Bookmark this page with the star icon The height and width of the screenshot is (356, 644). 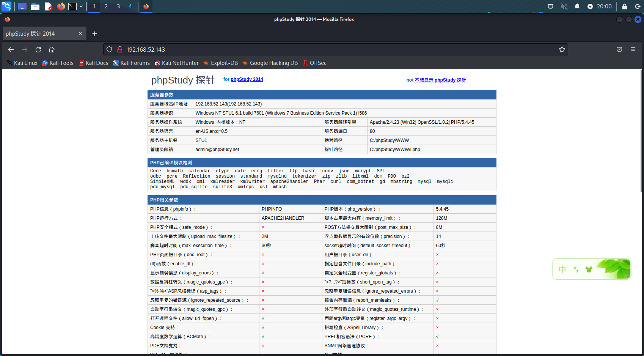pos(562,50)
